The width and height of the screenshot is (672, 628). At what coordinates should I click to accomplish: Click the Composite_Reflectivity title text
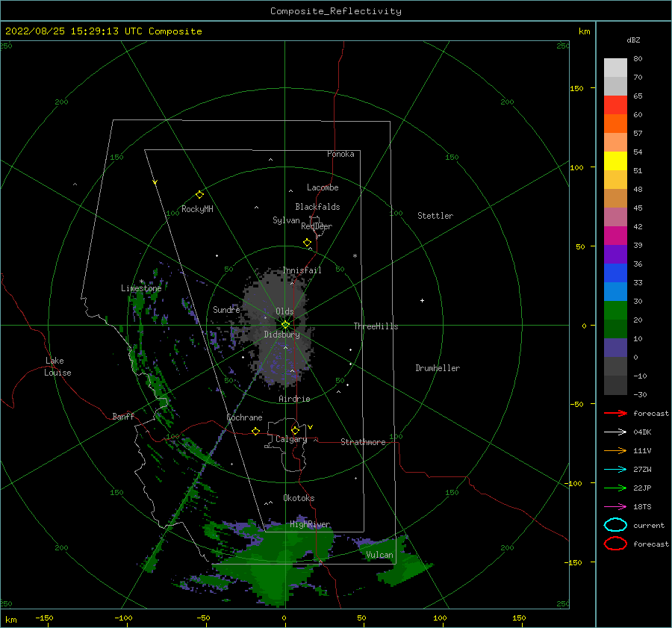coord(336,11)
